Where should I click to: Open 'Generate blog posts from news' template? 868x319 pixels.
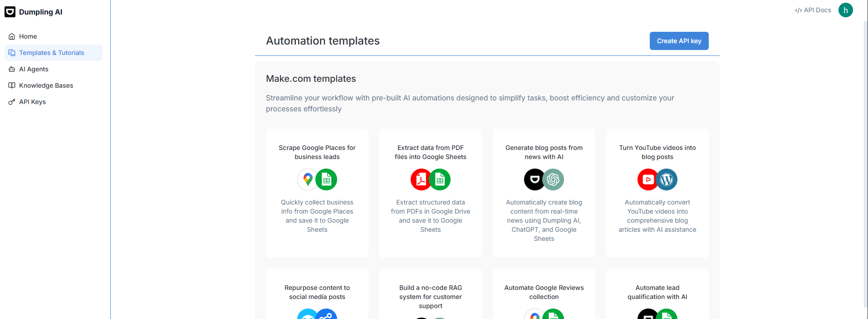tap(544, 193)
